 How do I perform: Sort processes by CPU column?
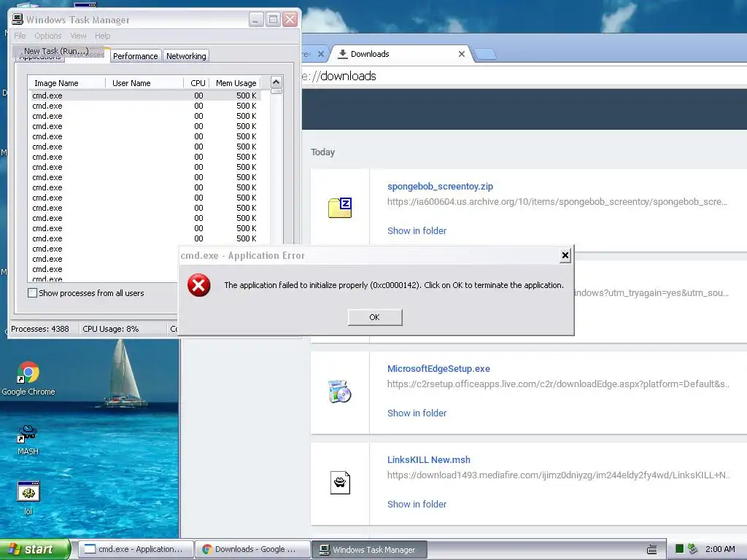pos(197,83)
